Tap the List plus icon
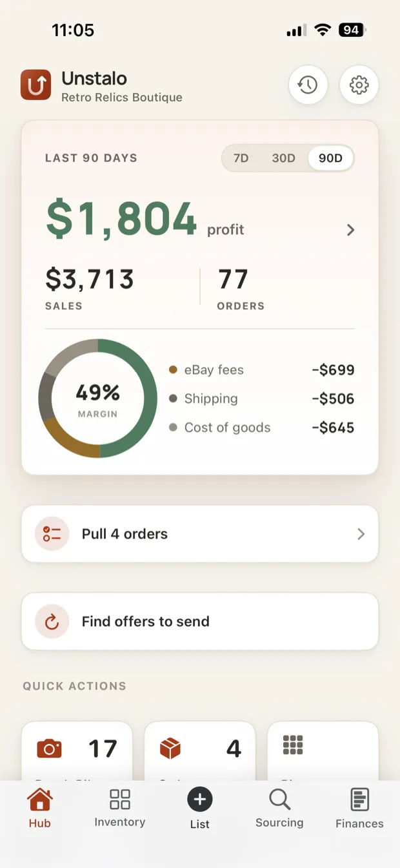Screen dimensions: 400x868 click(x=199, y=800)
